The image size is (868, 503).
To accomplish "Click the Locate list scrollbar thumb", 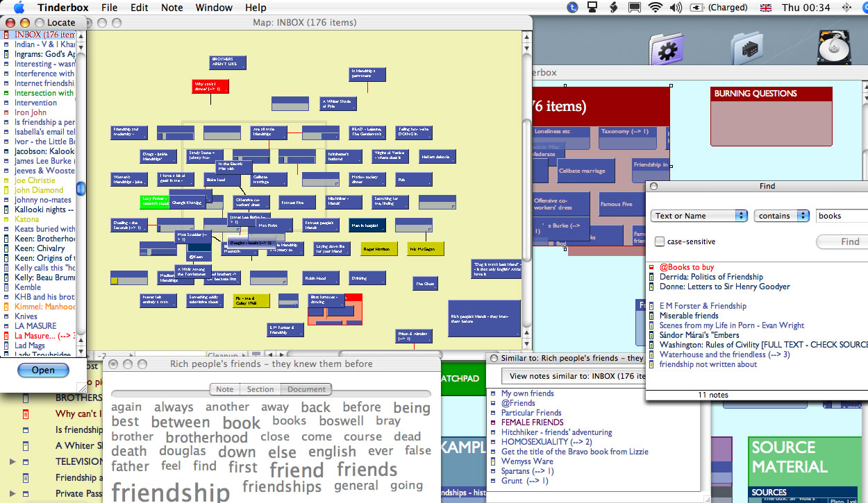I will point(81,189).
